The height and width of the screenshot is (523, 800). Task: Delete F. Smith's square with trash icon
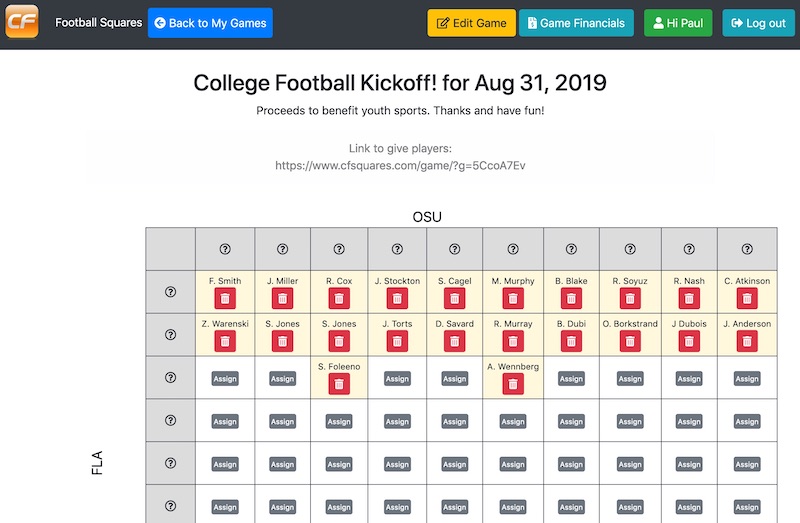225,298
